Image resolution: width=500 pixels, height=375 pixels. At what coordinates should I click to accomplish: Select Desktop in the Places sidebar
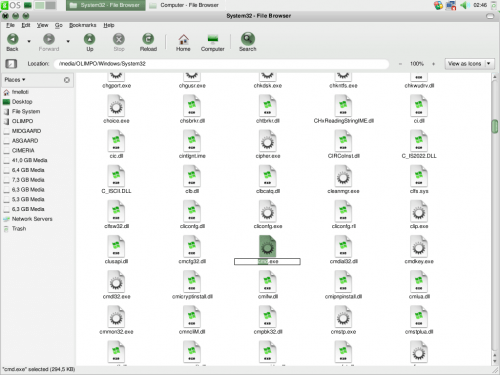22,102
